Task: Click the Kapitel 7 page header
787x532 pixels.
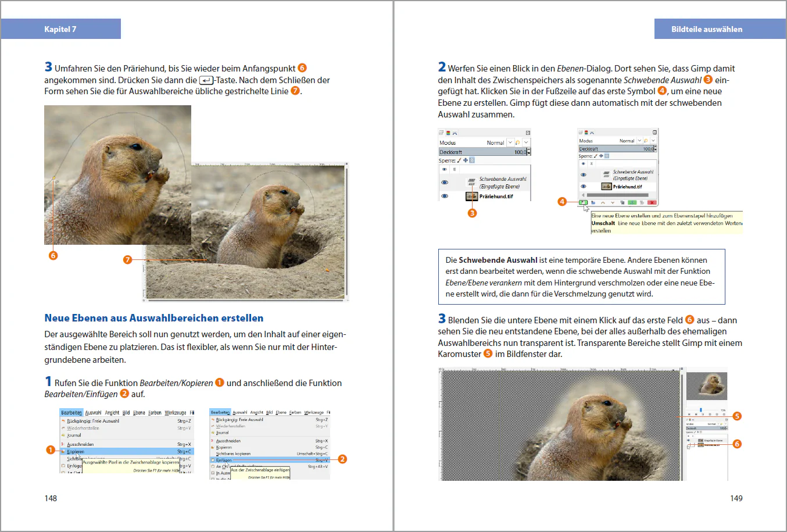Action: (x=60, y=29)
